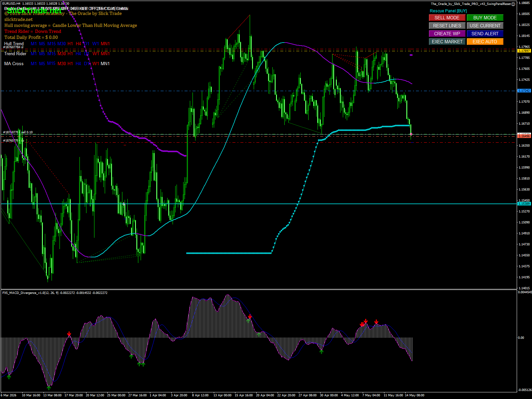Click the EURUSD,H4 symbol header text
This screenshot has width=532, height=399.
[x=11, y=4]
